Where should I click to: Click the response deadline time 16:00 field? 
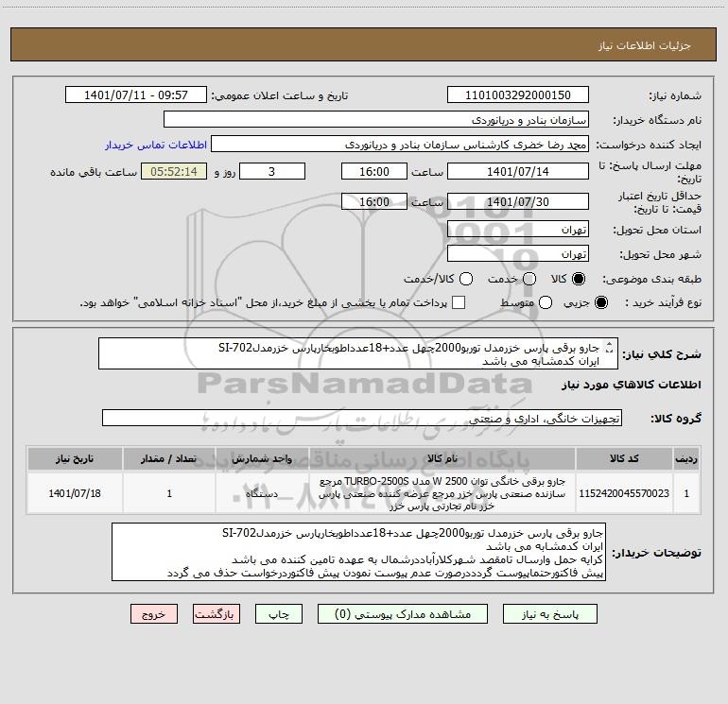pyautogui.click(x=374, y=171)
